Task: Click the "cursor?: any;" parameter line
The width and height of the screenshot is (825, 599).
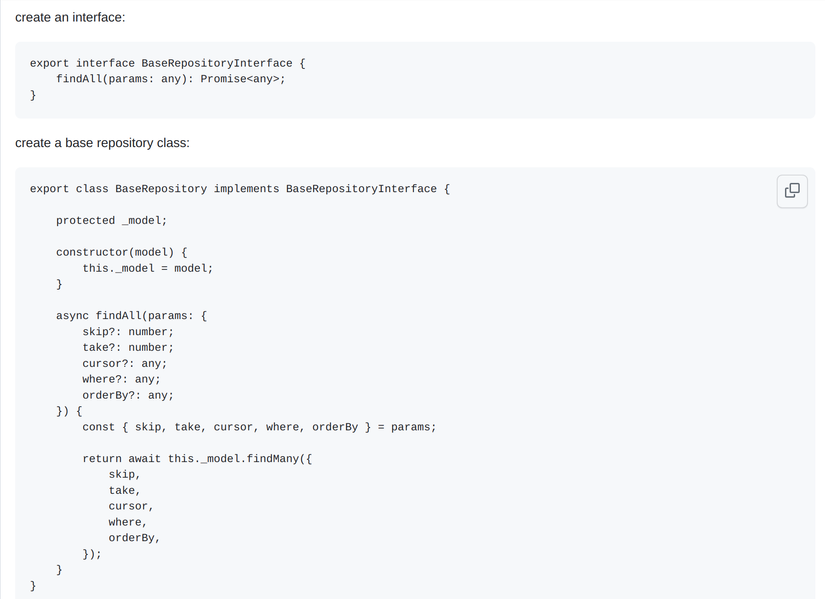Action: 125,364
